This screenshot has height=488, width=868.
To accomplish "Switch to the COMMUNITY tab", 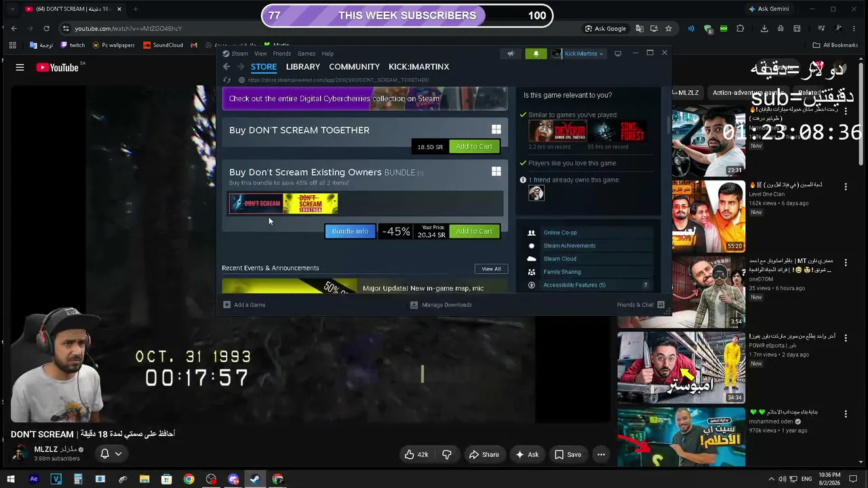I will (x=354, y=66).
